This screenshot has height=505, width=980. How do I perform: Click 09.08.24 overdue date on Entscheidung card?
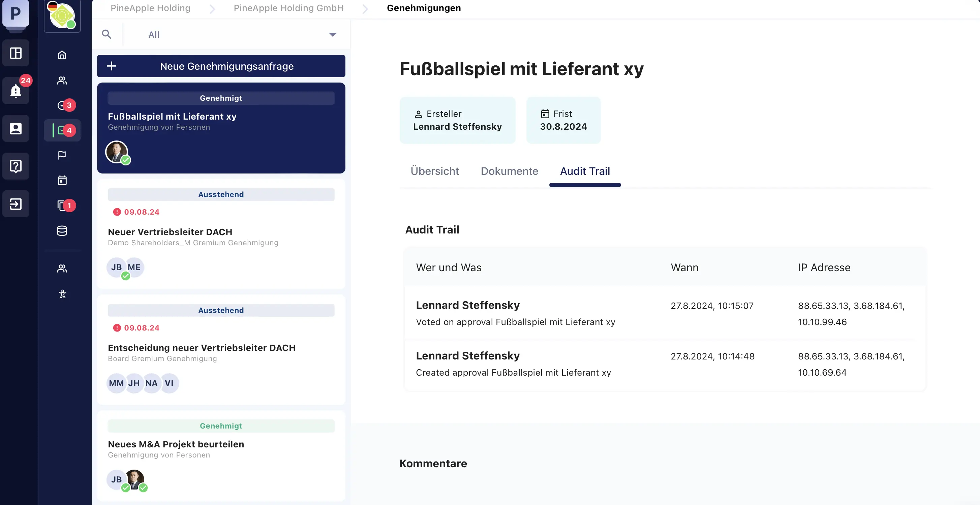tap(136, 328)
